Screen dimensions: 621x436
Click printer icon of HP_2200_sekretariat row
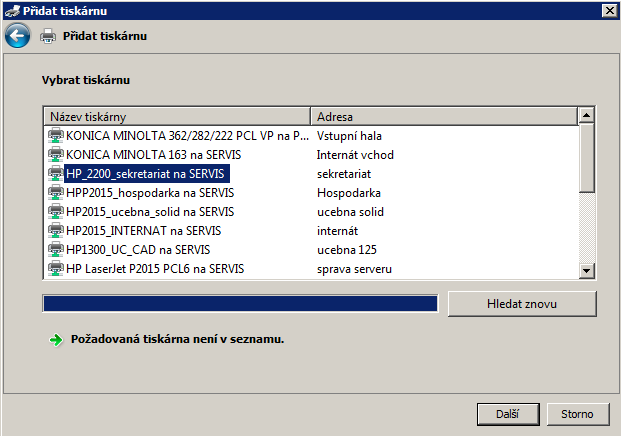click(55, 173)
